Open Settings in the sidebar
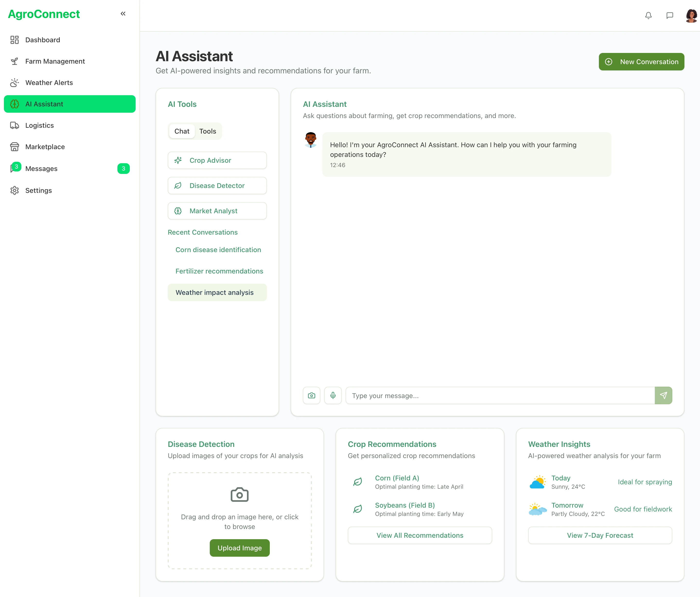 pyautogui.click(x=38, y=190)
